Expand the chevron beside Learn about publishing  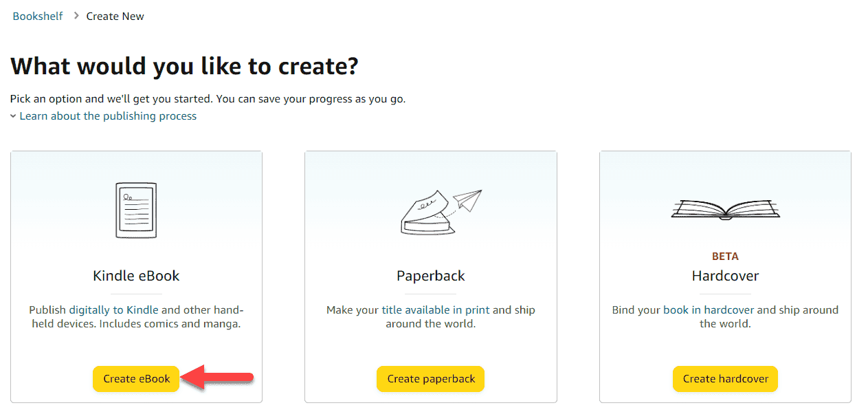pos(13,116)
